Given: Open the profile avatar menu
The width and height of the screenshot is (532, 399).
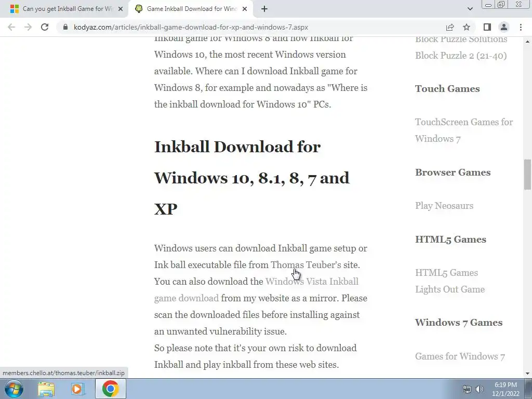Looking at the screenshot, I should [504, 27].
